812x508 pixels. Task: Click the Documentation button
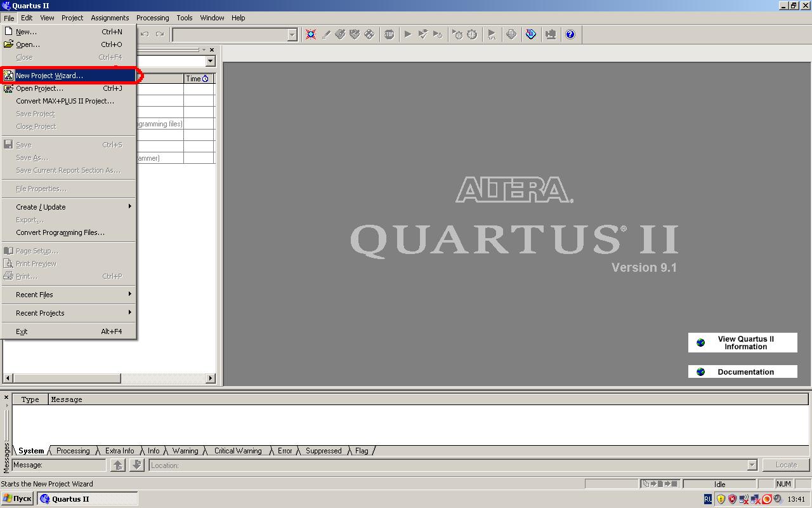pyautogui.click(x=743, y=372)
